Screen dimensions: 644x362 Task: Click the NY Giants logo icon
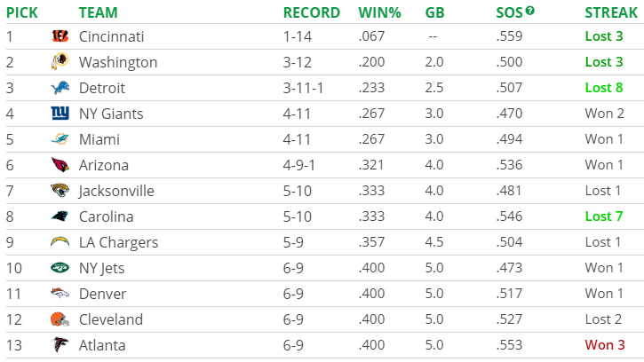60,113
